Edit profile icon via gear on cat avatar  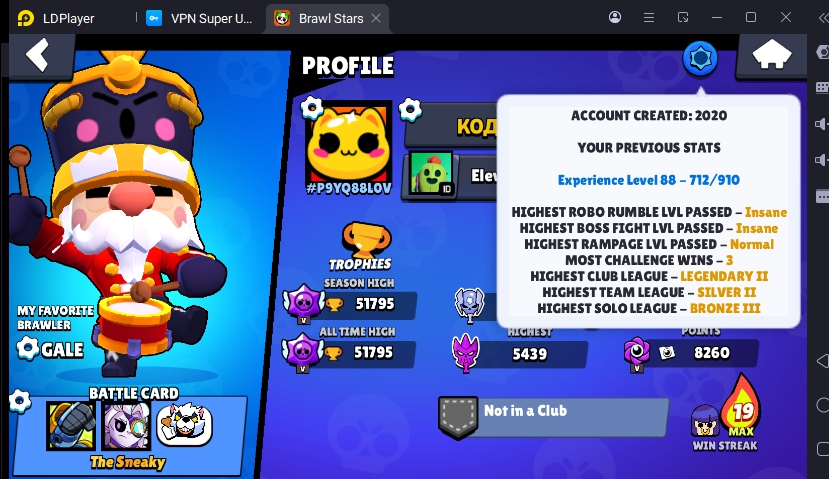[311, 108]
